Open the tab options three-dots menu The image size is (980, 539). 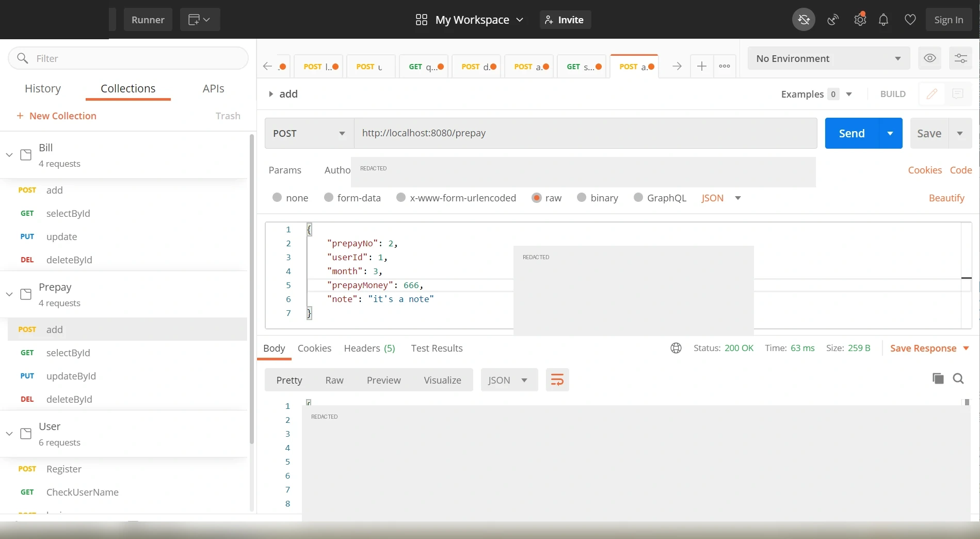pyautogui.click(x=725, y=66)
